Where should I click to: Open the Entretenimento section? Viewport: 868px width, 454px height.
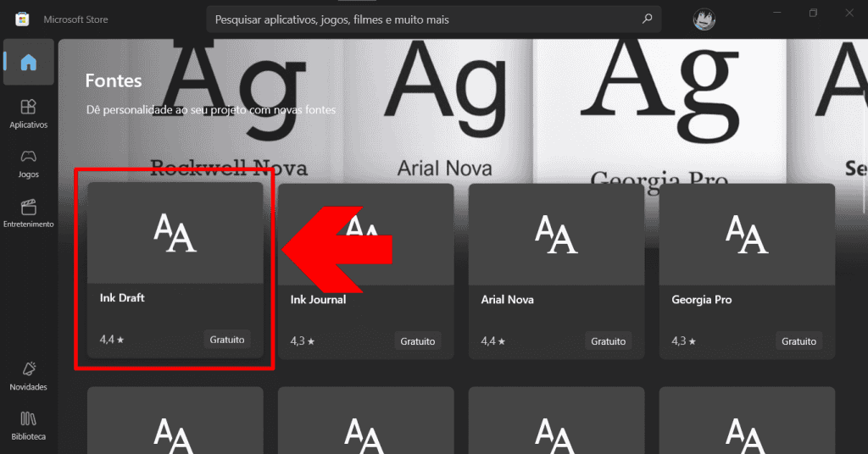pos(29,213)
